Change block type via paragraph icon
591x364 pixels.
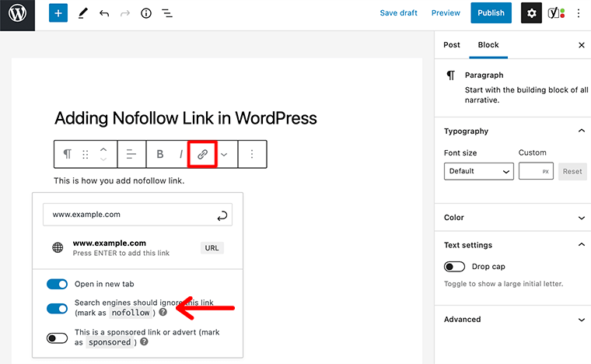(67, 154)
